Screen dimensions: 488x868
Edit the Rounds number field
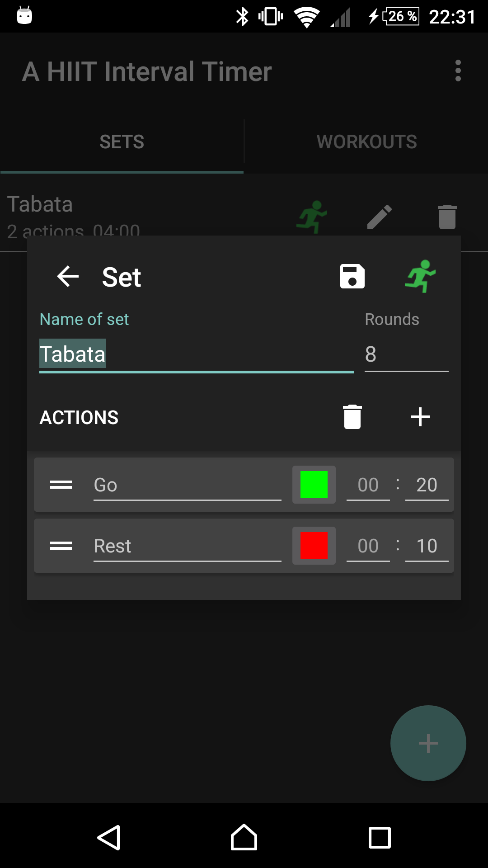[407, 354]
